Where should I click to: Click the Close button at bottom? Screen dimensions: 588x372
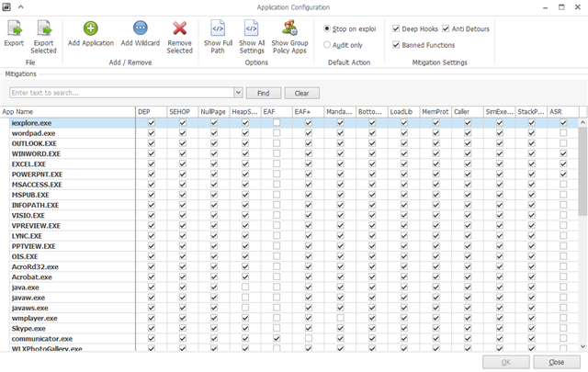557,362
